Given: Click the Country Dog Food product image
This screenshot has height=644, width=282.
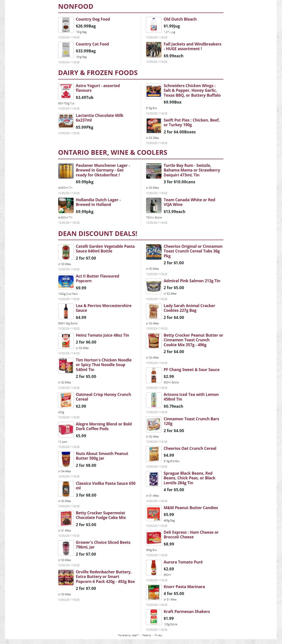Looking at the screenshot, I should pyautogui.click(x=66, y=25).
